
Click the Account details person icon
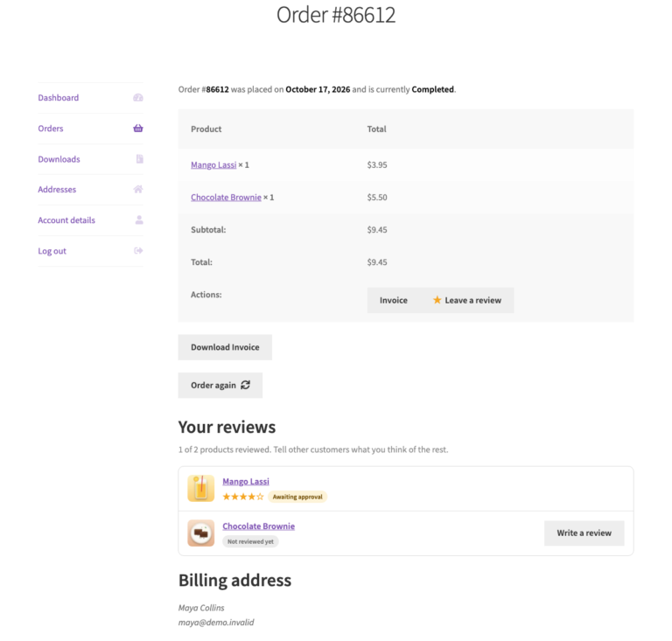click(139, 220)
